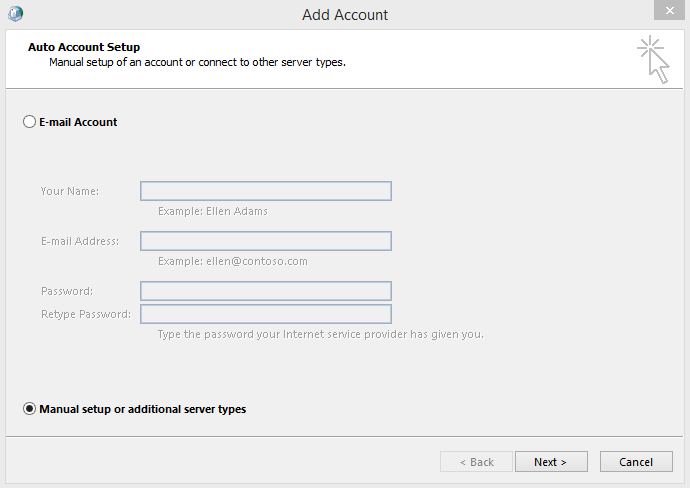Viewport: 690px width, 488px height.
Task: Focus the Your Name text field
Action: (266, 191)
